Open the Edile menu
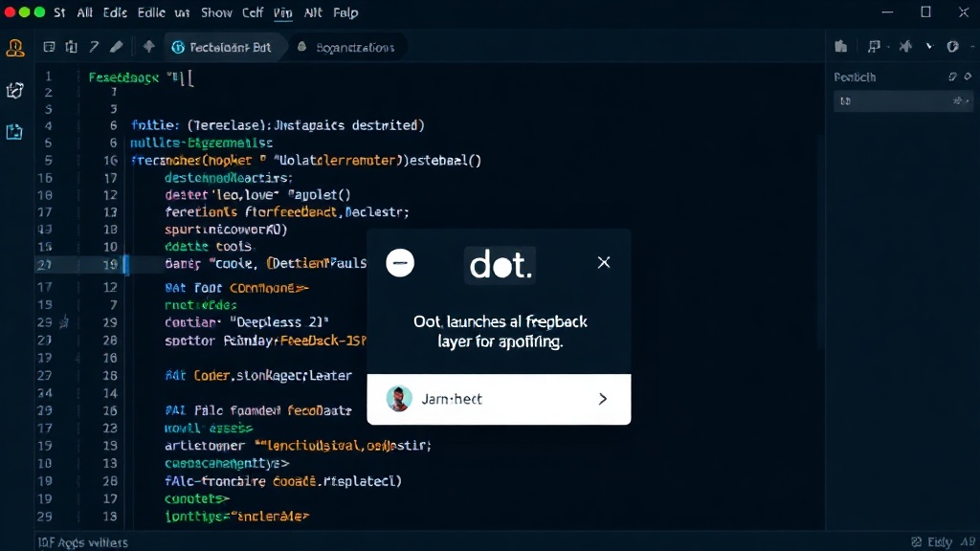This screenshot has width=980, height=551. tap(151, 12)
